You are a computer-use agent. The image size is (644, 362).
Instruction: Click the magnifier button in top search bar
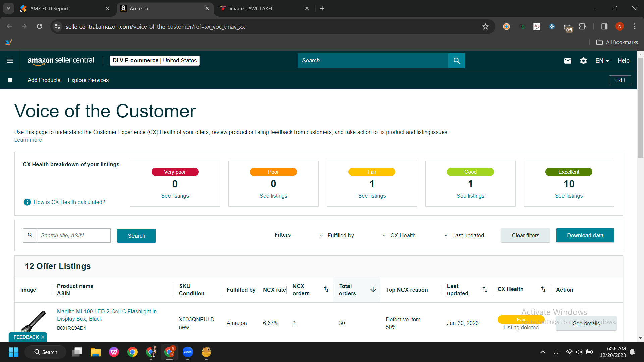point(457,61)
